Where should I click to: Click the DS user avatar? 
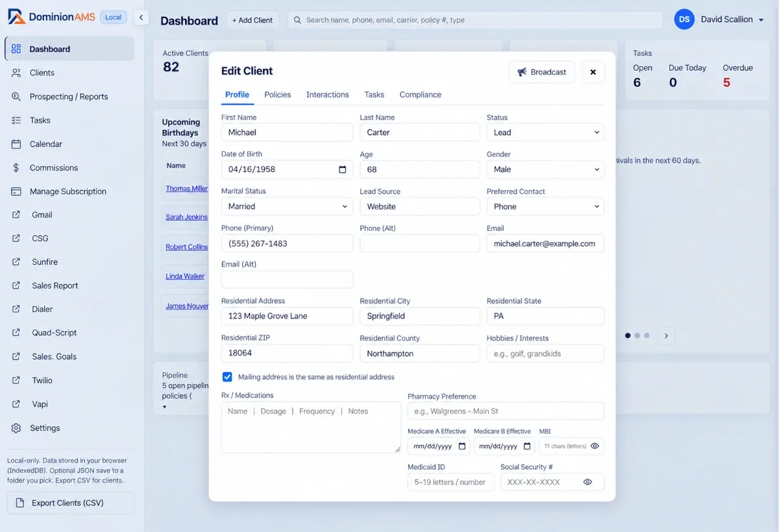pos(684,19)
